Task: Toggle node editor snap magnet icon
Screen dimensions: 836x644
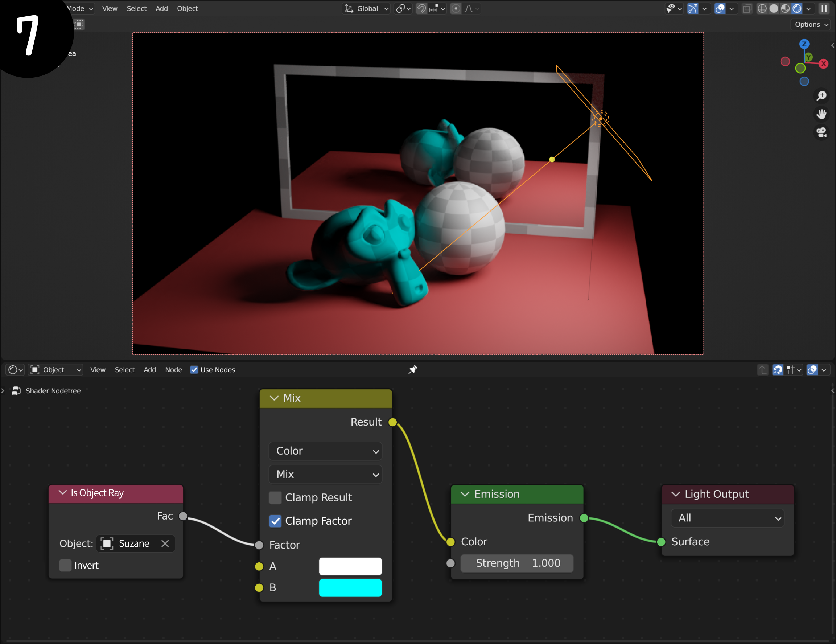Action: coord(778,369)
